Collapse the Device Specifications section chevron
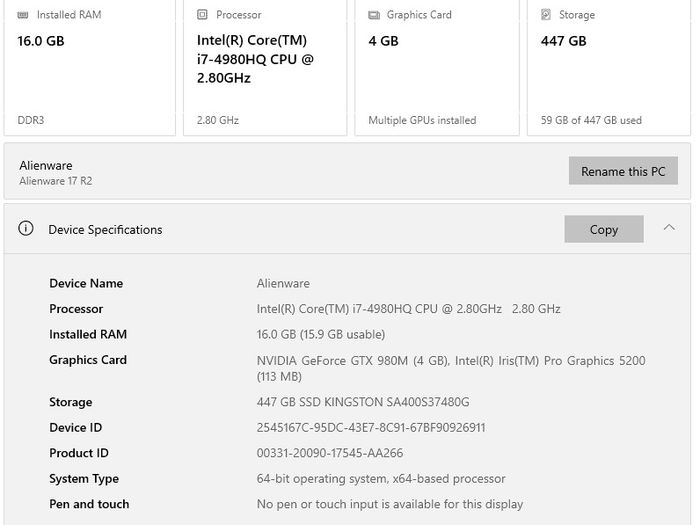The width and height of the screenshot is (700, 525). 669,228
